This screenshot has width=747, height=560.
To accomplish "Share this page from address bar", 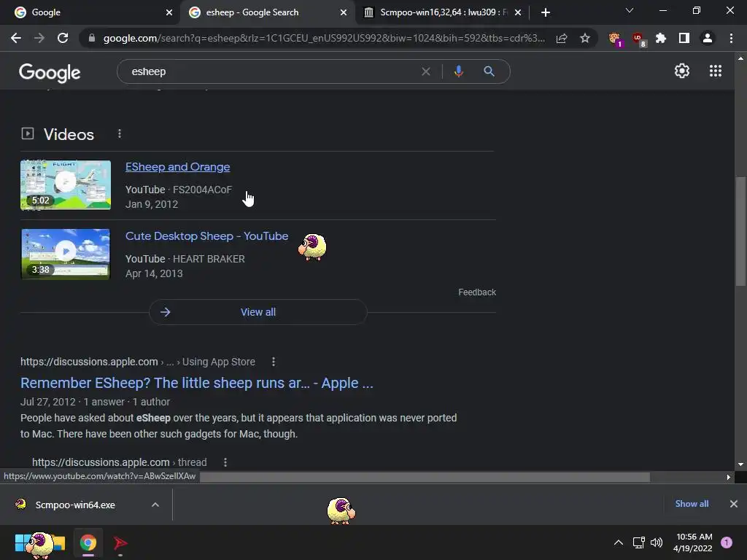I will (562, 38).
